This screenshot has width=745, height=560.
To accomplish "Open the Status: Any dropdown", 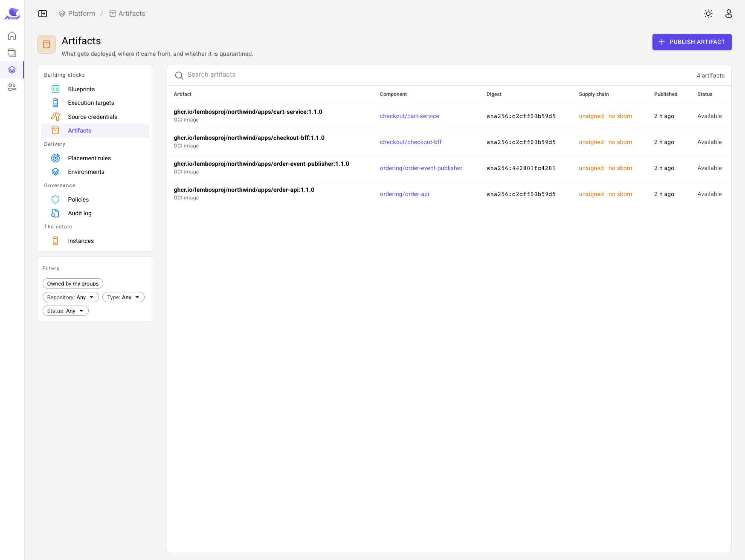I will pyautogui.click(x=66, y=311).
